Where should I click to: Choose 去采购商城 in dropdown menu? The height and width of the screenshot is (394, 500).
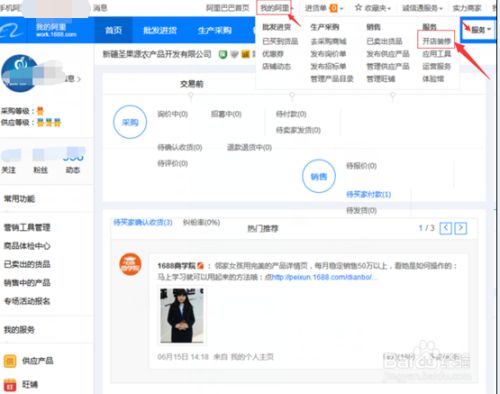[328, 41]
